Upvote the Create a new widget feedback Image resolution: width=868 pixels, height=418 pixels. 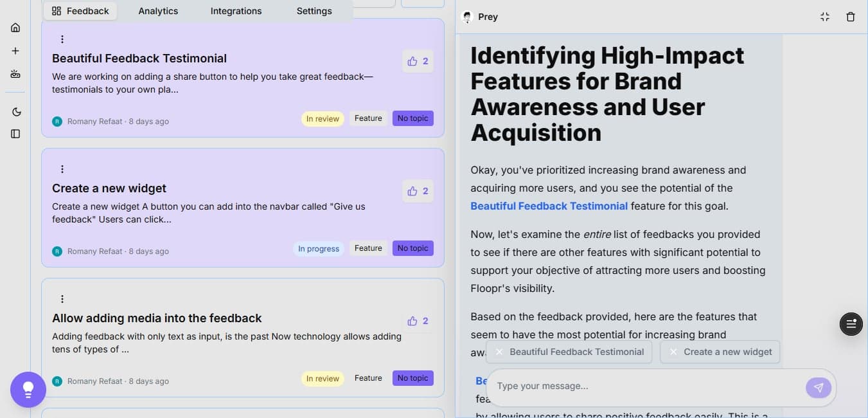tap(417, 191)
